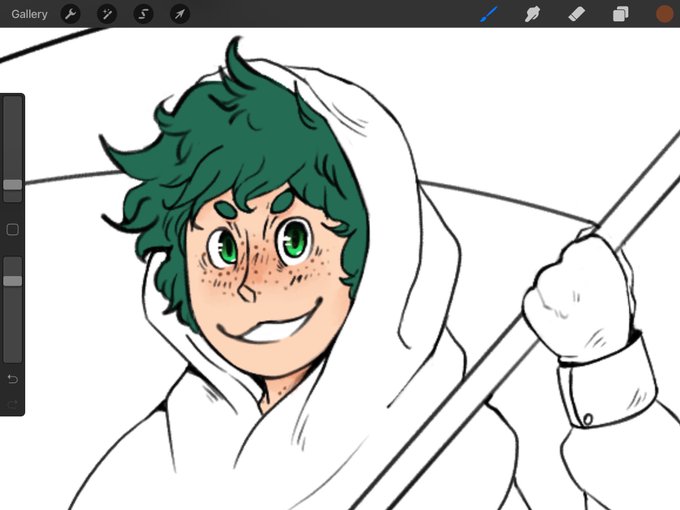Screen dimensions: 680x510
Task: Click the brush size slider handle
Action: pyautogui.click(x=13, y=185)
